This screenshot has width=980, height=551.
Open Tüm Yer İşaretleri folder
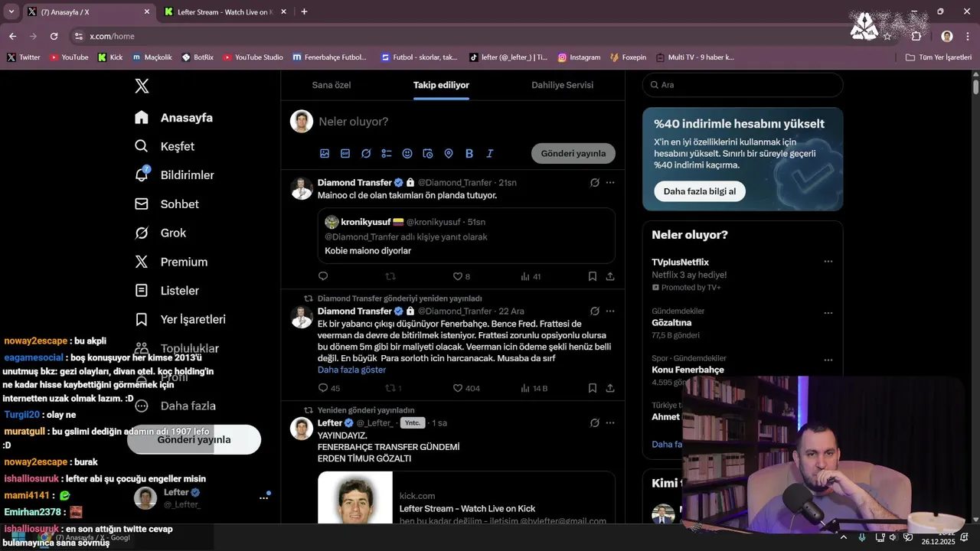[x=938, y=57]
